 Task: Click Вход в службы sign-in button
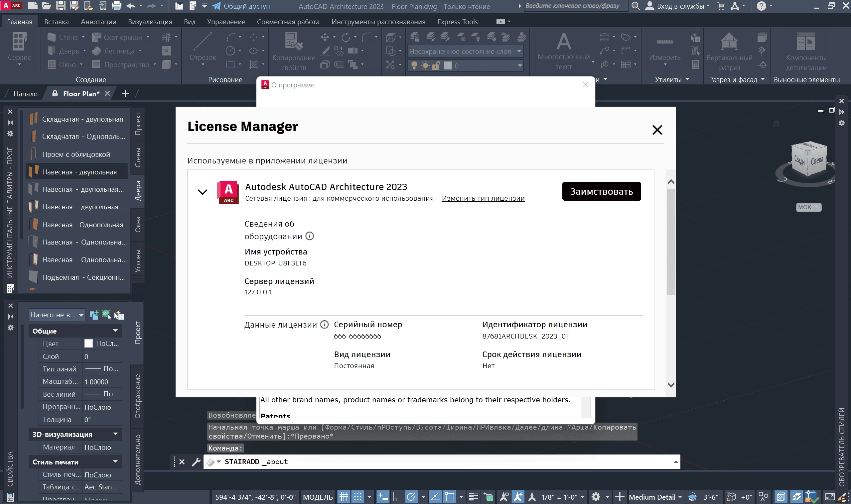[x=678, y=6]
